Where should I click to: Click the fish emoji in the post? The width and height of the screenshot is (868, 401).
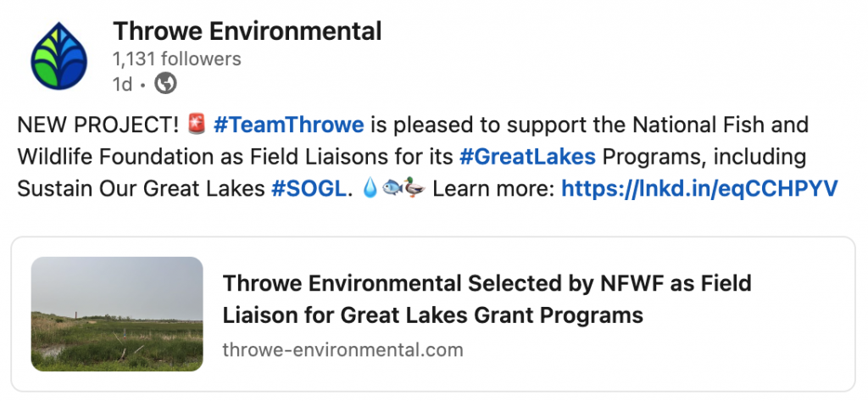[392, 188]
